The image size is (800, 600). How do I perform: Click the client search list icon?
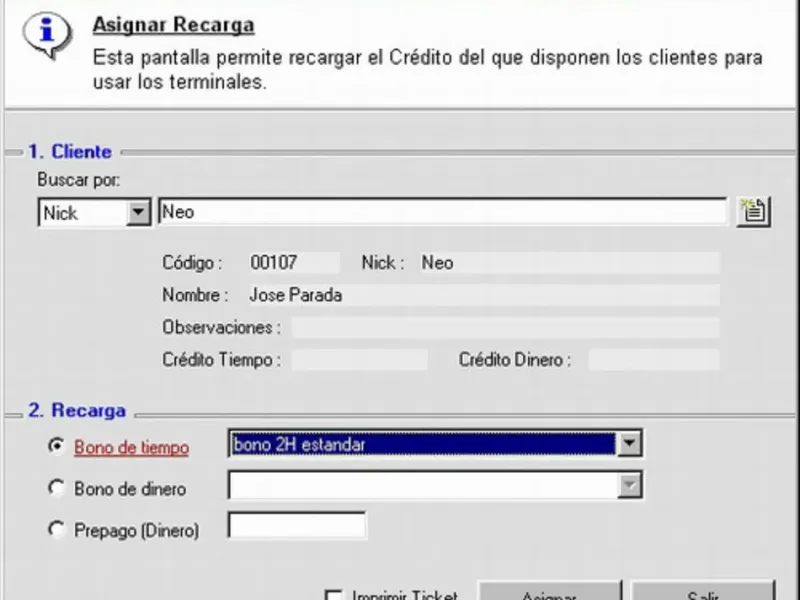[754, 212]
